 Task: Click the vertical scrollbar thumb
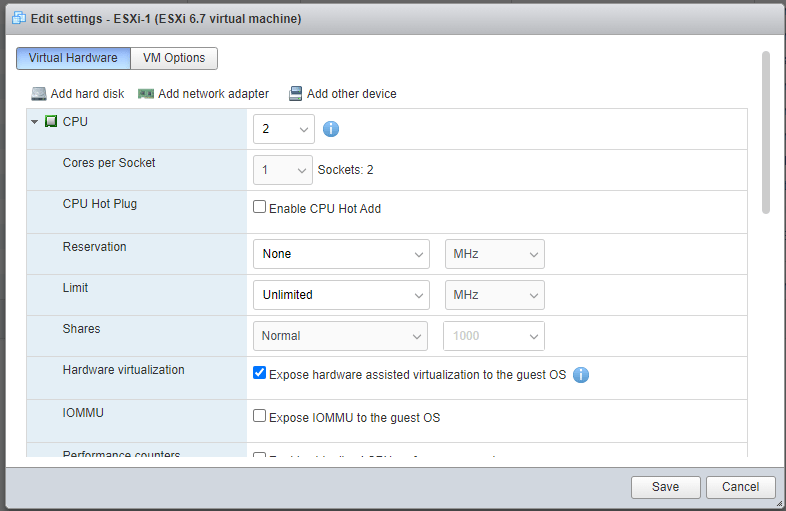click(765, 132)
